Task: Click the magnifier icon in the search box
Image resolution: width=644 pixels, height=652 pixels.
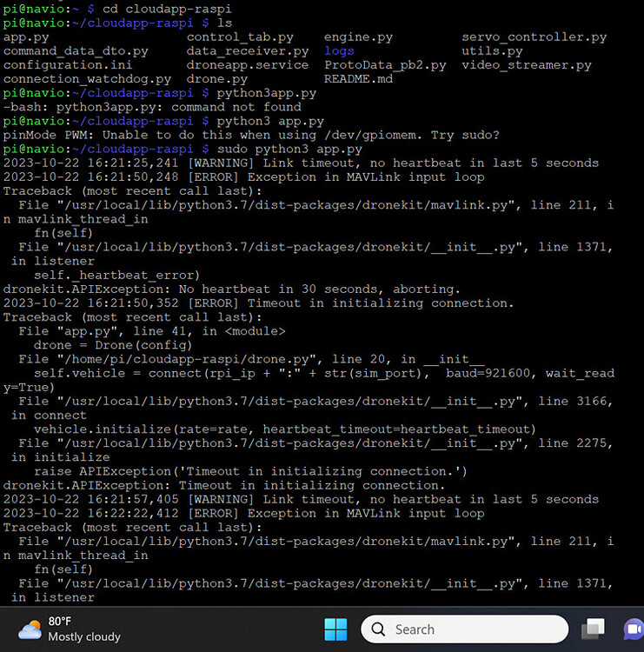Action: pyautogui.click(x=379, y=629)
